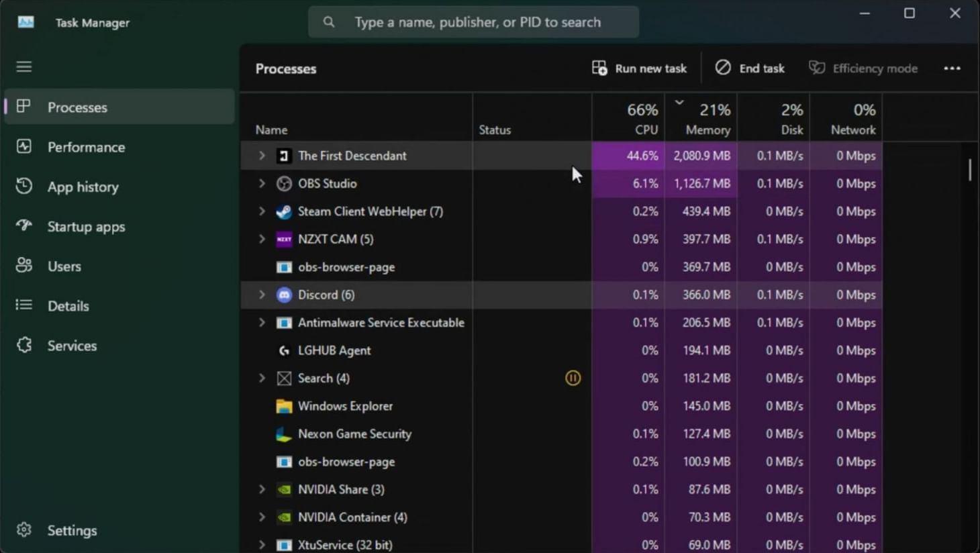The height and width of the screenshot is (553, 980).
Task: Click the OBS Studio process icon
Action: 284,183
